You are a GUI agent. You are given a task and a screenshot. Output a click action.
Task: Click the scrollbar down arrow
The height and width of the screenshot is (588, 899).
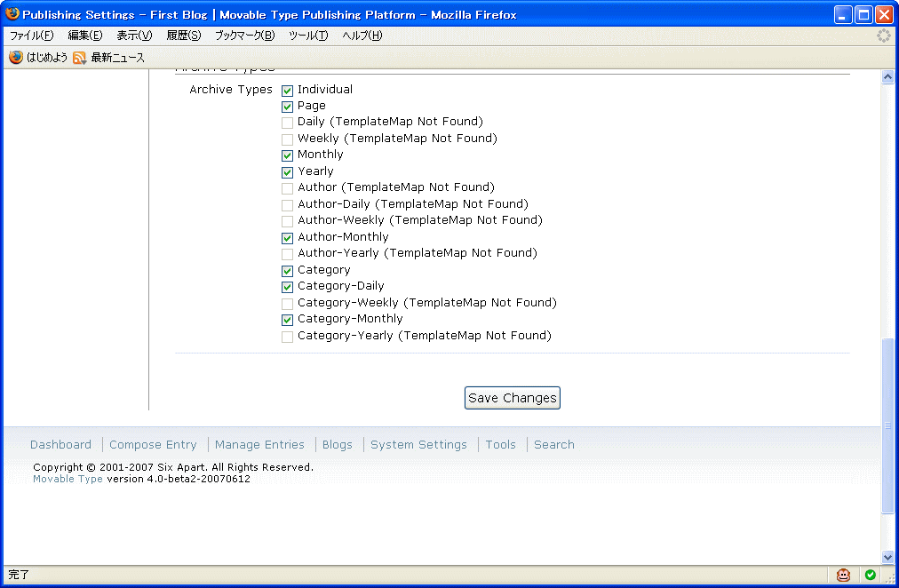(887, 557)
